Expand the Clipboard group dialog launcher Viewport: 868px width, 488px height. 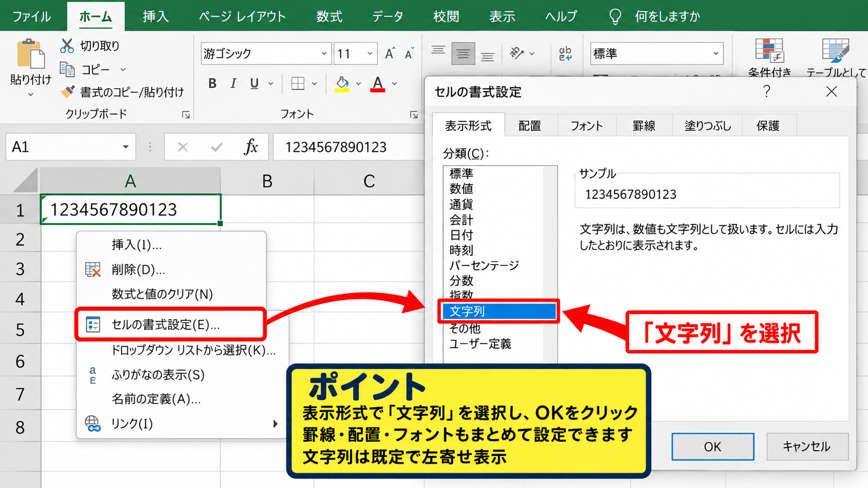coord(186,115)
